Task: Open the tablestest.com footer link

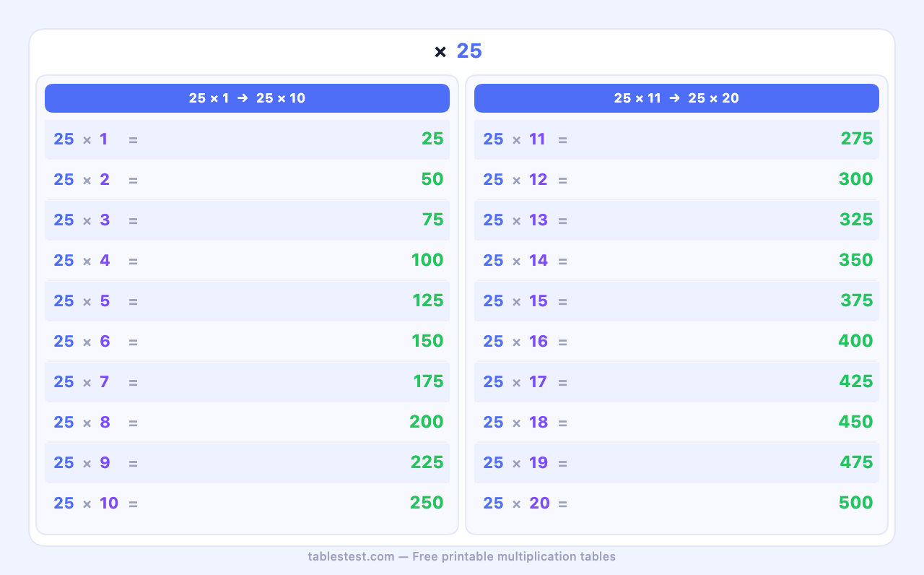Action: pyautogui.click(x=351, y=556)
